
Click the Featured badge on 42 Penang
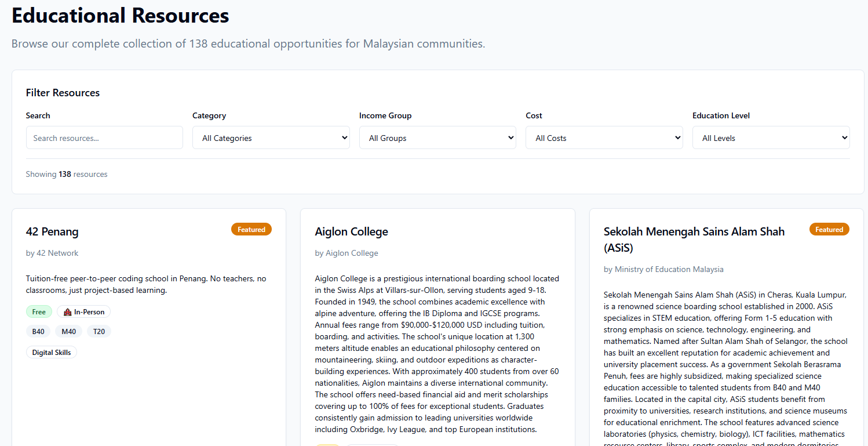[251, 230]
